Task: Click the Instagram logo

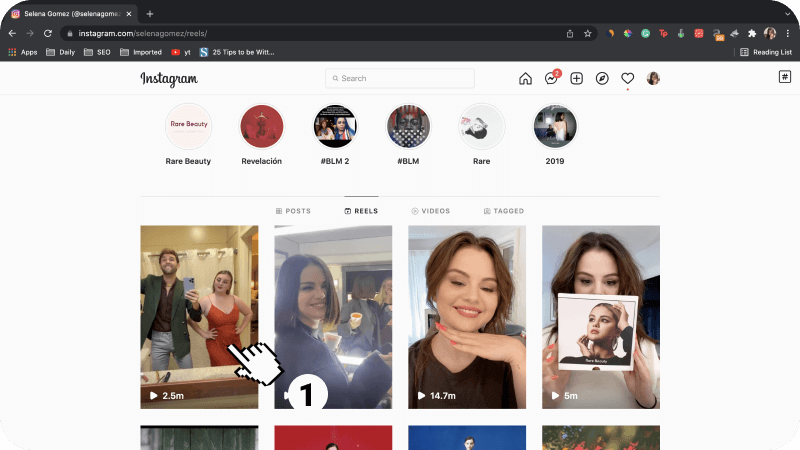Action: tap(169, 80)
